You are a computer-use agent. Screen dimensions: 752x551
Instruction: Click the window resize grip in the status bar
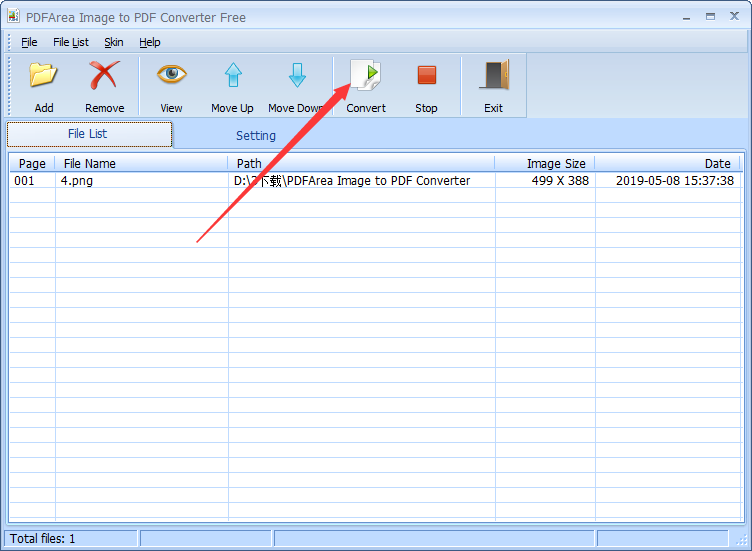(x=741, y=539)
